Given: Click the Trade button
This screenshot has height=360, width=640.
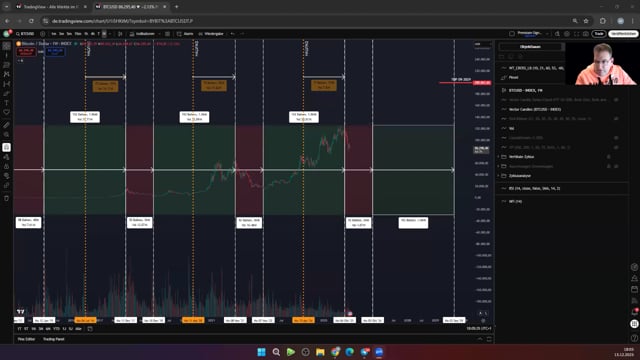Looking at the screenshot, I should [599, 34].
